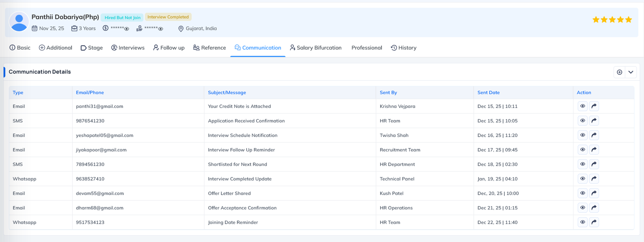
Task: Click the five-star candidate rating
Action: (612, 20)
